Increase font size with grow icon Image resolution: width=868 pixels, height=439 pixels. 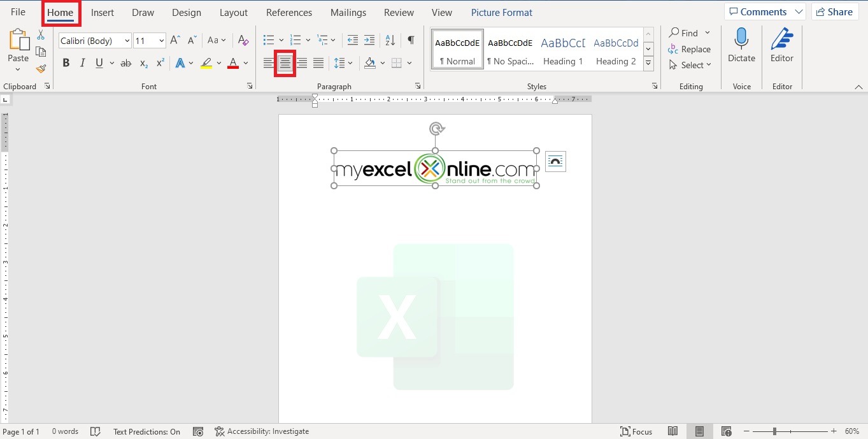[x=175, y=40]
